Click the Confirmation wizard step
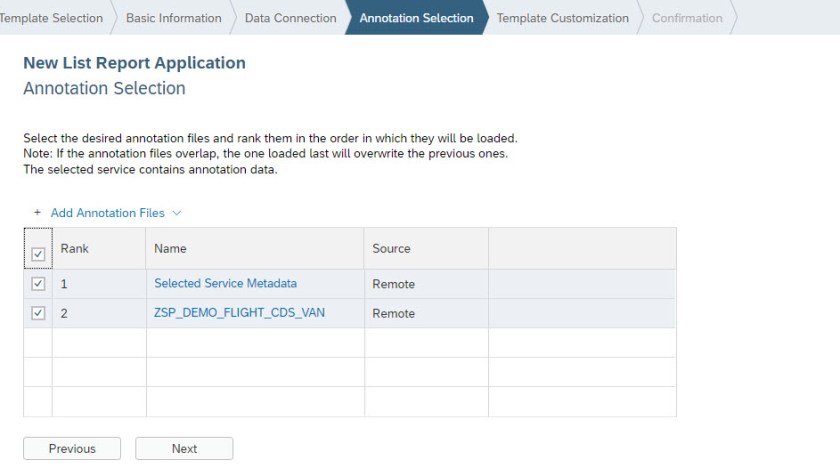 (686, 18)
